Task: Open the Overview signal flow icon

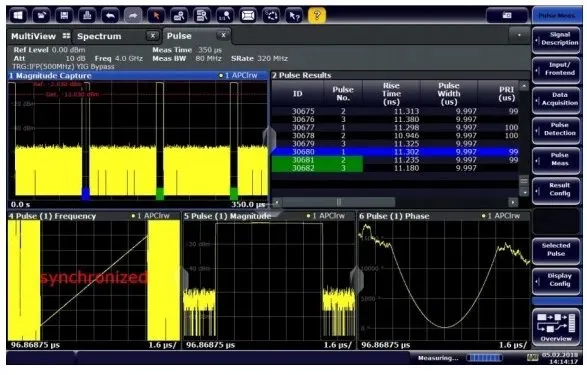Action: click(x=556, y=326)
